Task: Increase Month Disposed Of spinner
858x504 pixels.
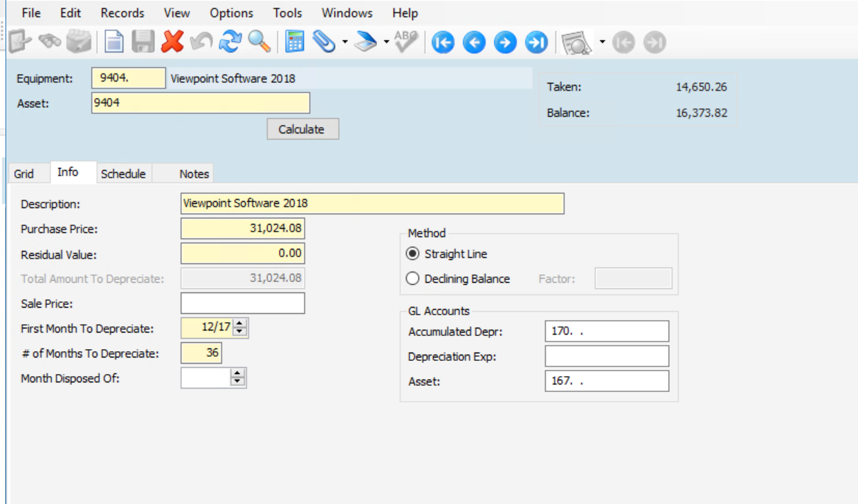Action: pos(238,373)
